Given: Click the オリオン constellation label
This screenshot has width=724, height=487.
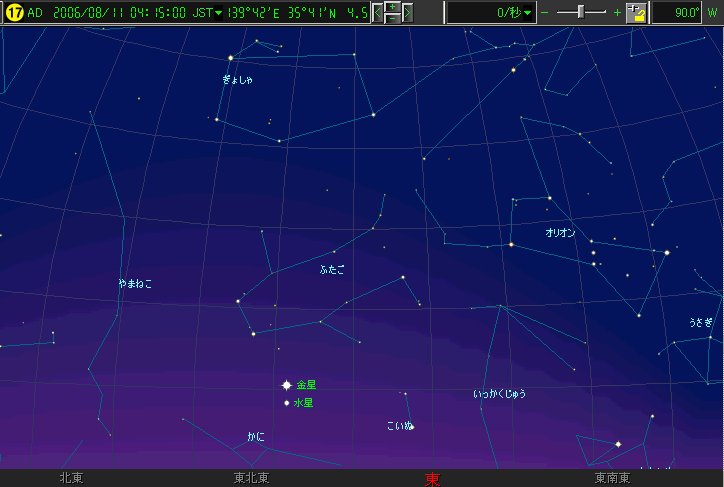Looking at the screenshot, I should (560, 233).
